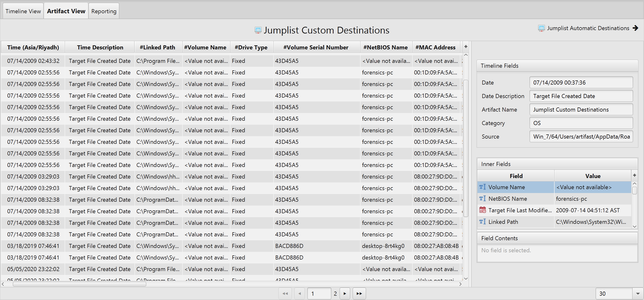Click the text-type icon beside Volume Name field
The width and height of the screenshot is (644, 300).
[x=483, y=187]
